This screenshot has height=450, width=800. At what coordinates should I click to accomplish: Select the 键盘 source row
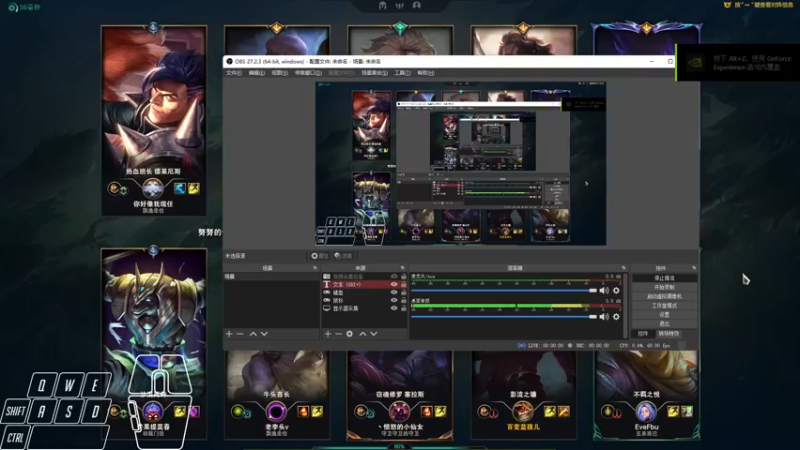tap(364, 292)
